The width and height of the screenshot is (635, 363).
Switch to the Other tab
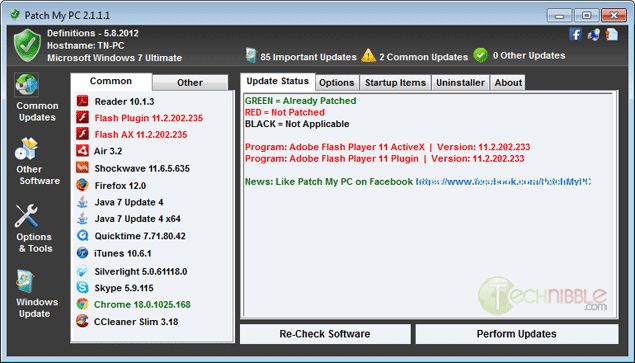pyautogui.click(x=190, y=83)
